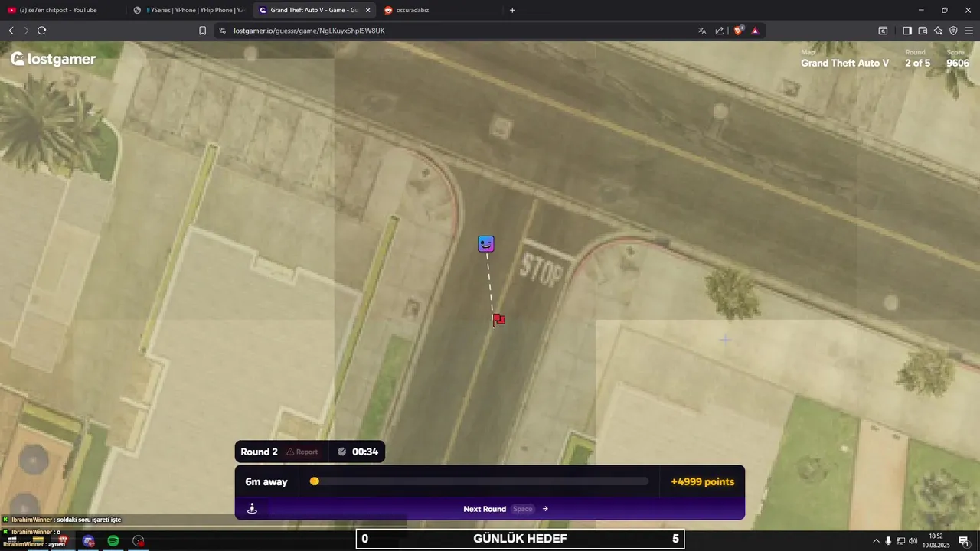Click the GÜNLÜK HEDEF overlay text
Screen dimensions: 980x551
click(521, 539)
